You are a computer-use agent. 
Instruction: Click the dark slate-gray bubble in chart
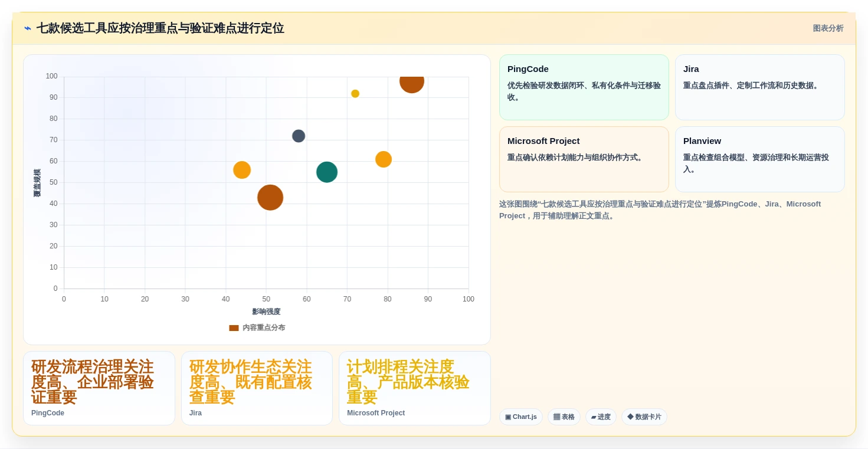pyautogui.click(x=299, y=136)
